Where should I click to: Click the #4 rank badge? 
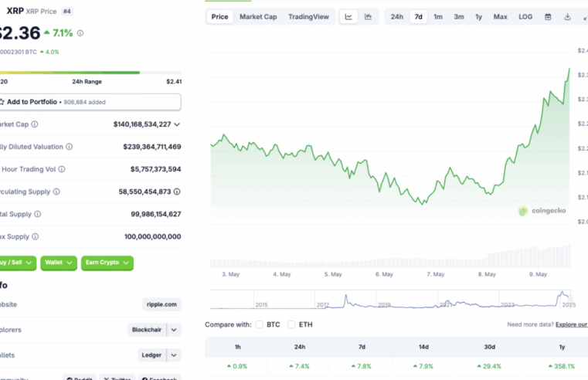[67, 12]
